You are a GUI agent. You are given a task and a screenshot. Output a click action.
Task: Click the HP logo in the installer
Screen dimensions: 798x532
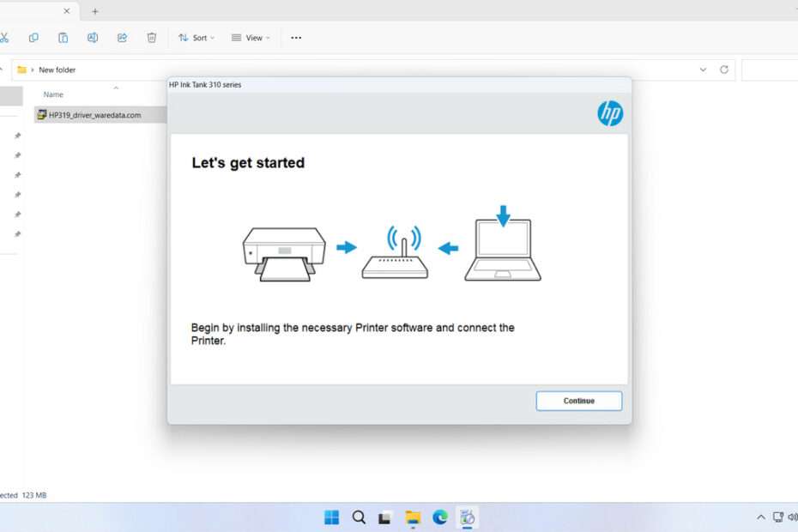(x=610, y=113)
